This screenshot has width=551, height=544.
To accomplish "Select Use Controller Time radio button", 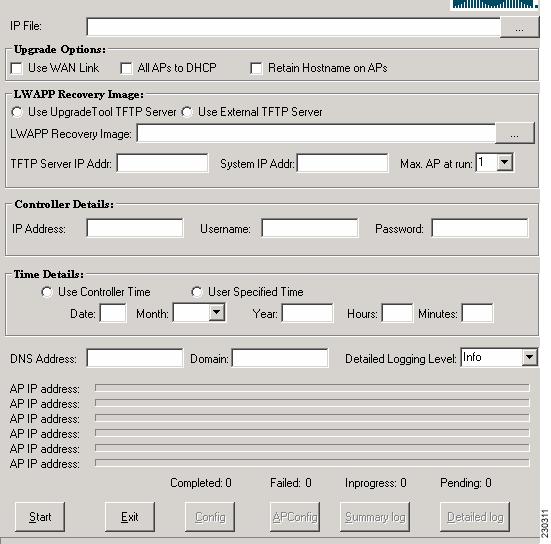I will pyautogui.click(x=47, y=292).
